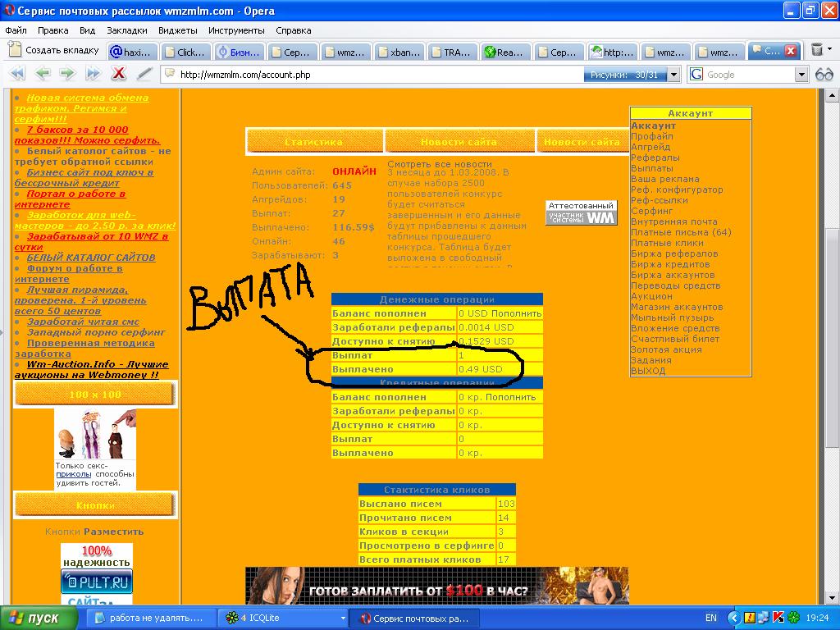Click the wand (pencil) icon in toolbar
The width and height of the screenshot is (840, 630).
tap(144, 74)
